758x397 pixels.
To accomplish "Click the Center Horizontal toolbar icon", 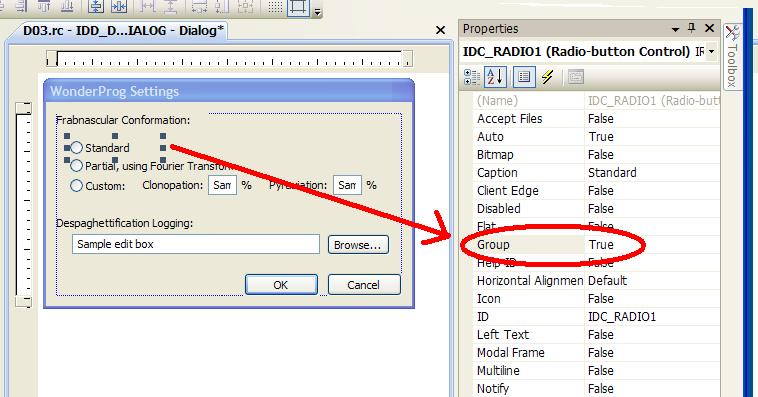I will (x=119, y=6).
